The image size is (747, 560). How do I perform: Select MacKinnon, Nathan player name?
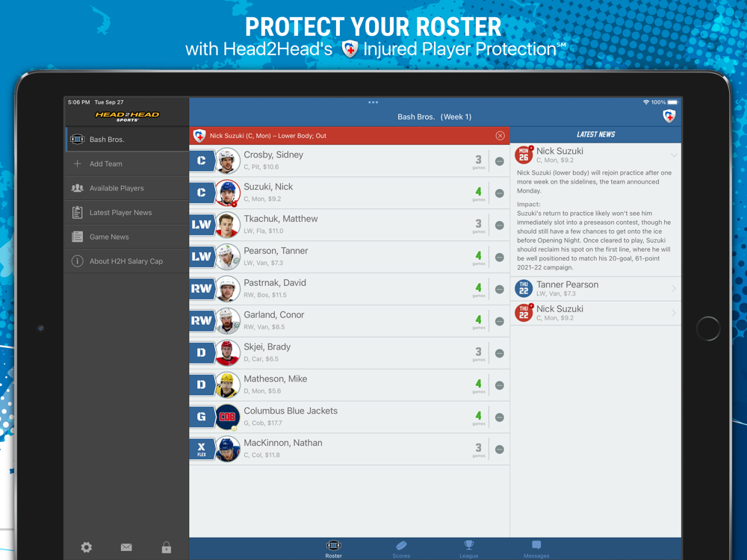(x=283, y=443)
